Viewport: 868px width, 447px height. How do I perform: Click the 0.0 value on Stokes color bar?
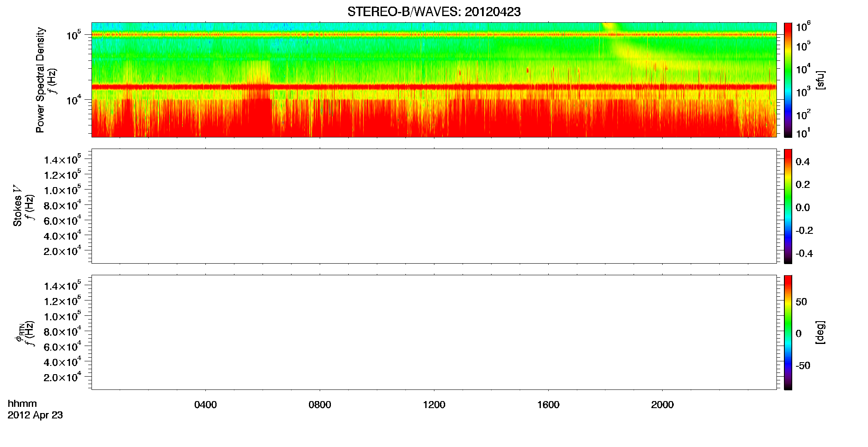[803, 208]
